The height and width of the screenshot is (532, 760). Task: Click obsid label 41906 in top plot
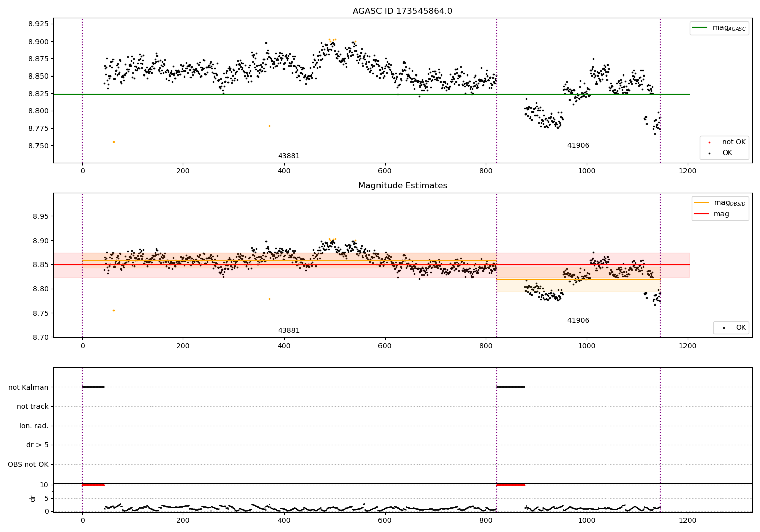[578, 145]
